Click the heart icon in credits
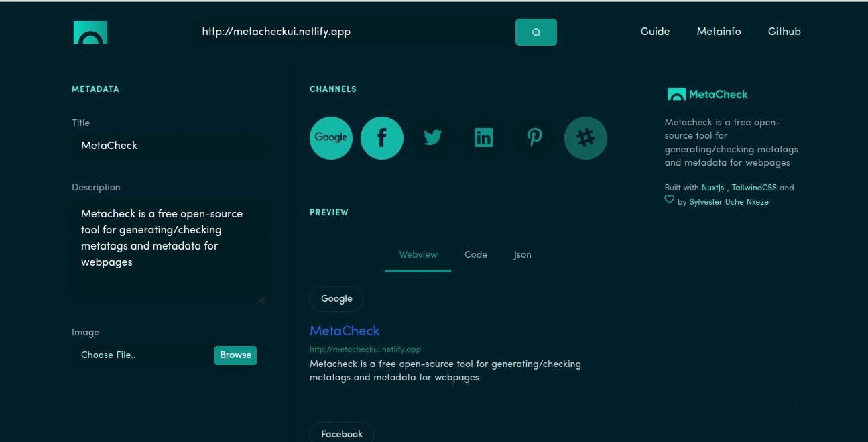 tap(669, 199)
